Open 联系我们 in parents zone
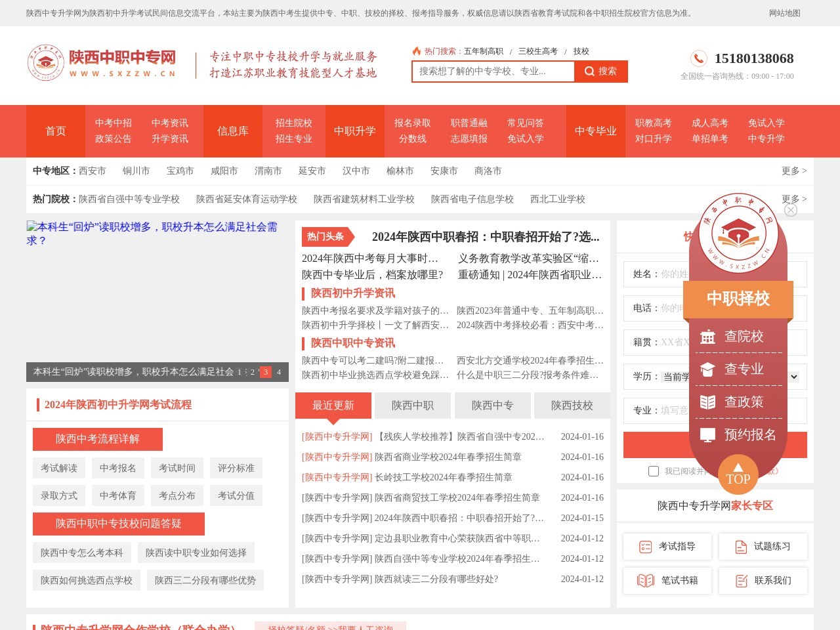The height and width of the screenshot is (630, 840). [x=763, y=581]
